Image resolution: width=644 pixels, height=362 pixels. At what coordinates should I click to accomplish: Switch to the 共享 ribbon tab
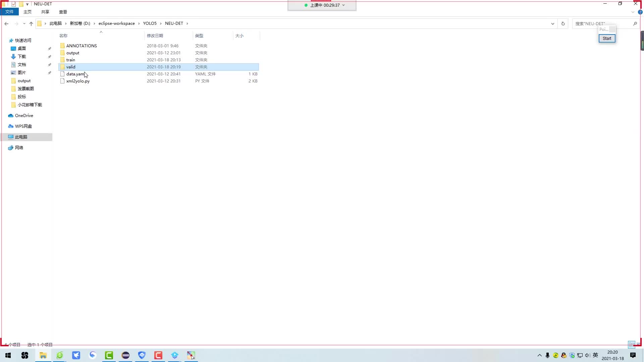[45, 12]
